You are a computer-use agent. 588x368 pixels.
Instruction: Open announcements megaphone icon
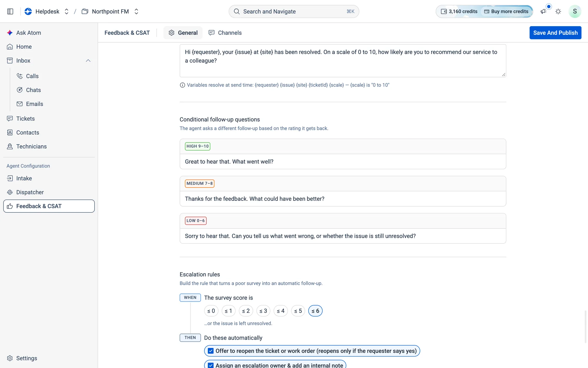tap(543, 11)
